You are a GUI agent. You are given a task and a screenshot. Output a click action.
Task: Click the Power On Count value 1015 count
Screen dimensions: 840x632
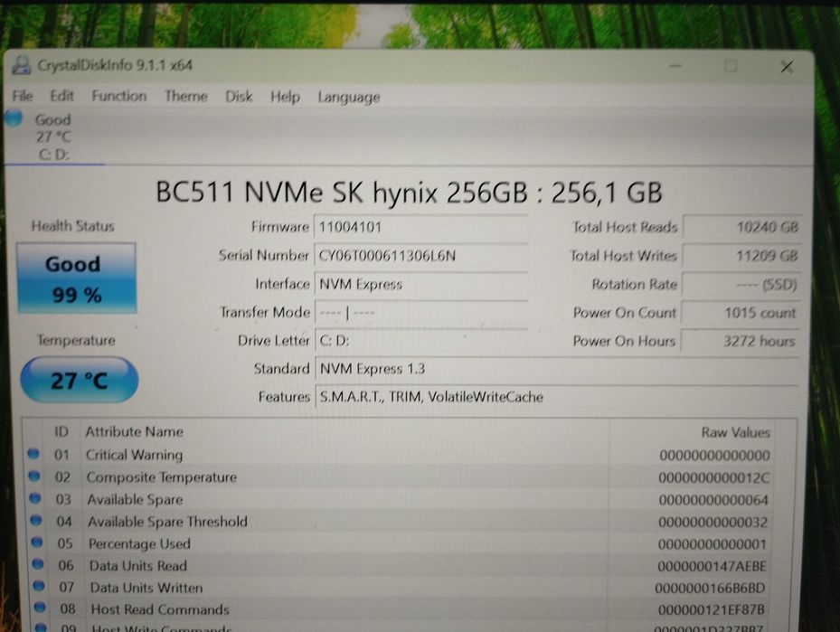pyautogui.click(x=741, y=313)
